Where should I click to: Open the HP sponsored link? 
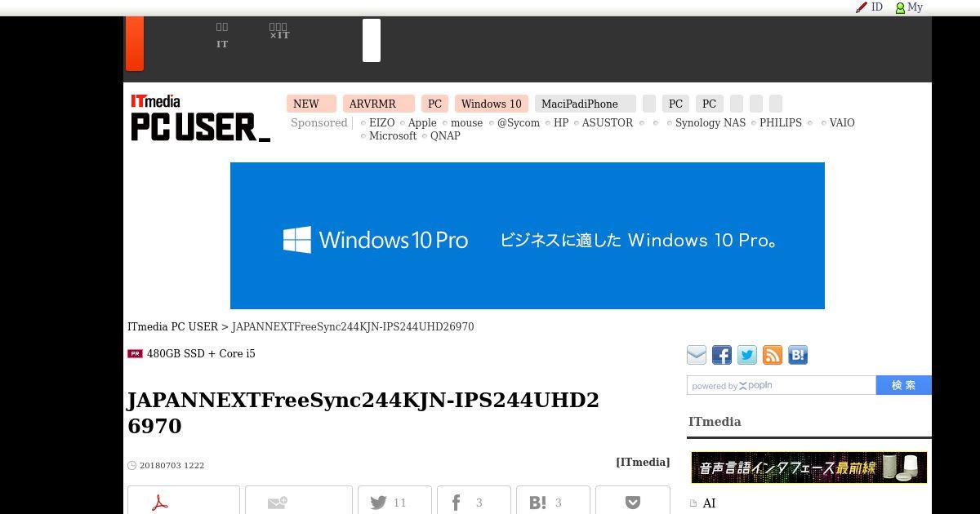coord(561,122)
